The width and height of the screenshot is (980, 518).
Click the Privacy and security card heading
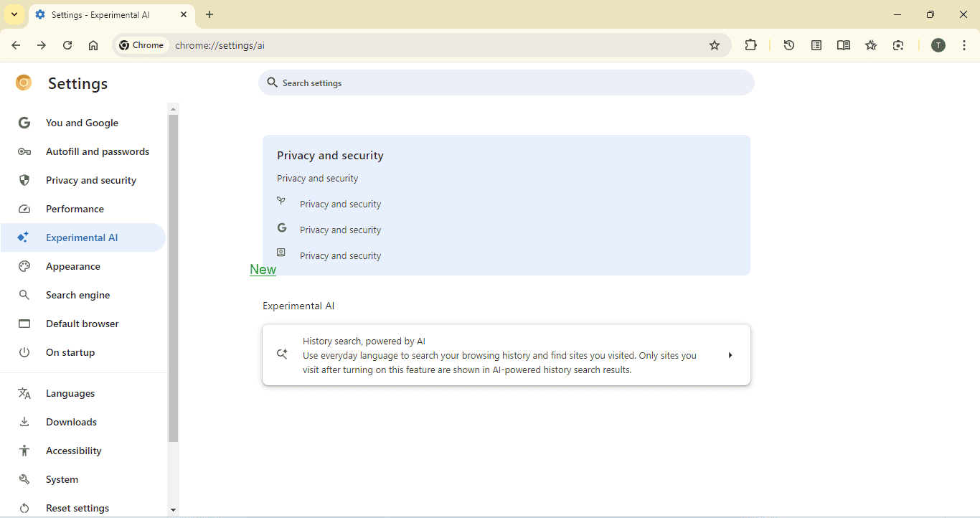coord(330,155)
